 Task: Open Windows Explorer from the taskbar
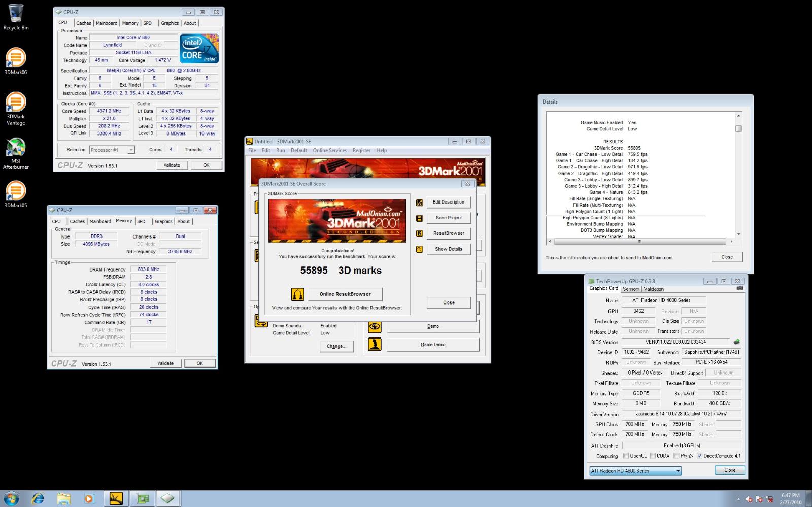click(x=63, y=499)
